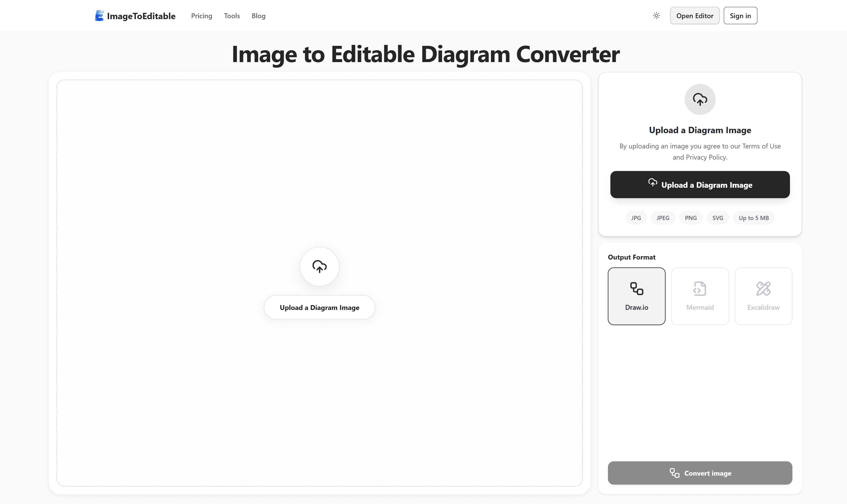847x504 pixels.
Task: Go to the Blog page
Action: coord(258,16)
